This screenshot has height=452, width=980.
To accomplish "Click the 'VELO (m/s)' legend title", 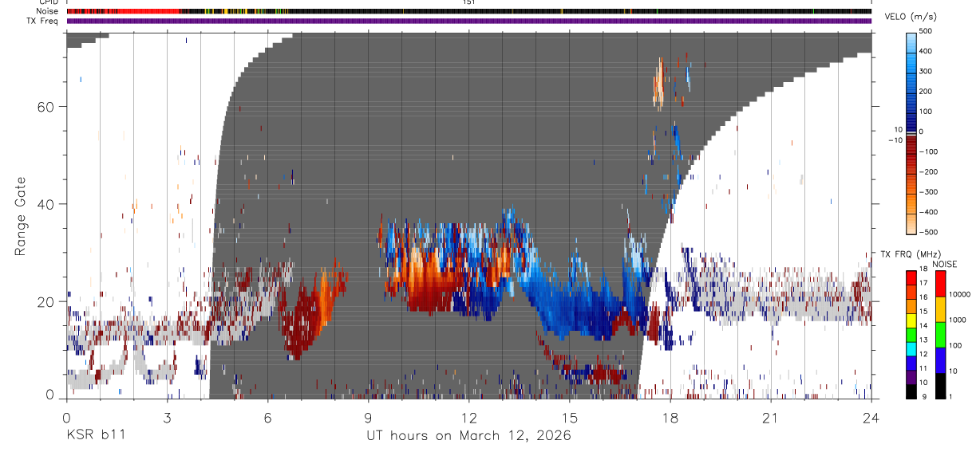I will pos(910,17).
